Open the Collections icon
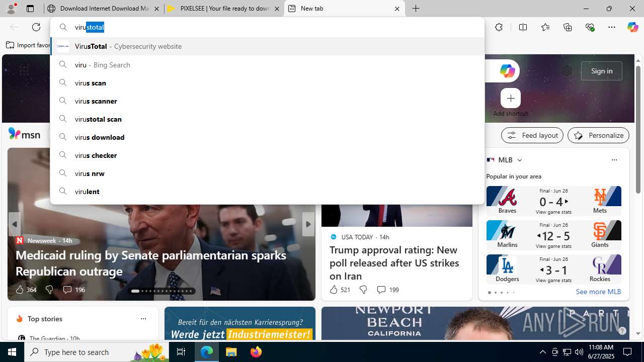Viewport: 644px width, 362px height. click(x=568, y=27)
